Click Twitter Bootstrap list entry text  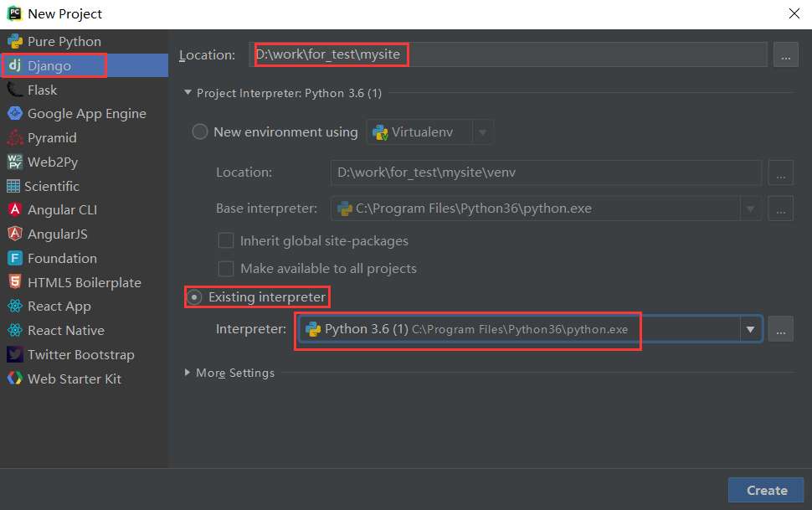click(x=81, y=354)
